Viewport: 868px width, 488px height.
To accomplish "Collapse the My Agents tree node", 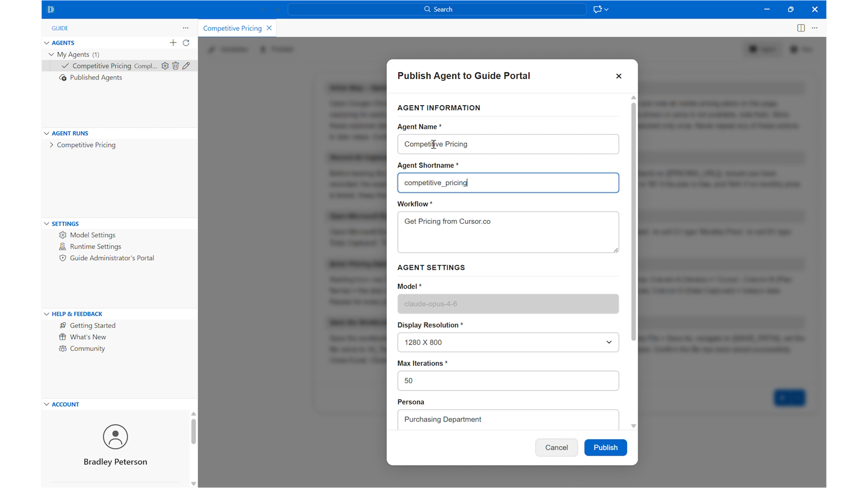I will (51, 54).
